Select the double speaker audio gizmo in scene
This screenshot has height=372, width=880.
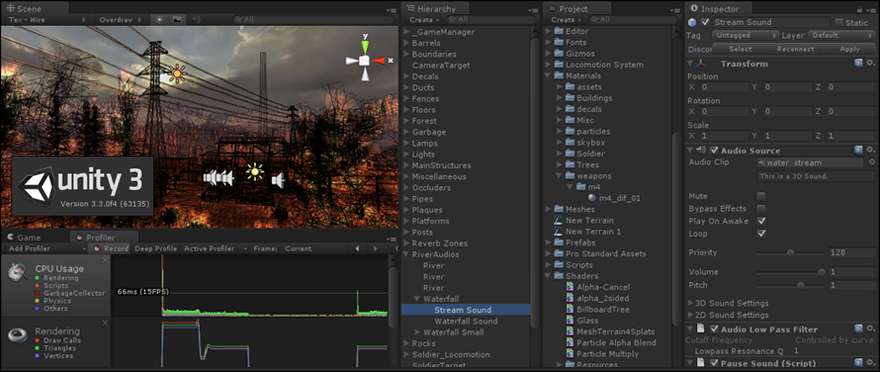point(218,178)
